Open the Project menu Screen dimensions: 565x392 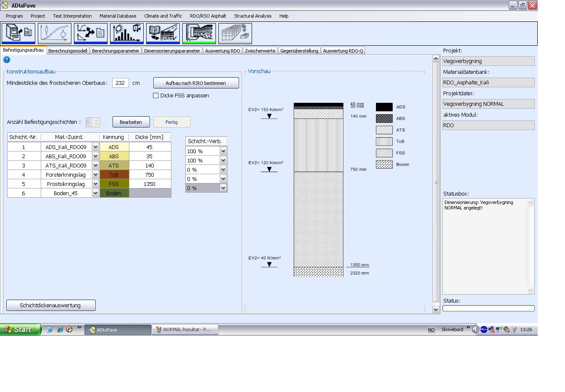tap(38, 16)
